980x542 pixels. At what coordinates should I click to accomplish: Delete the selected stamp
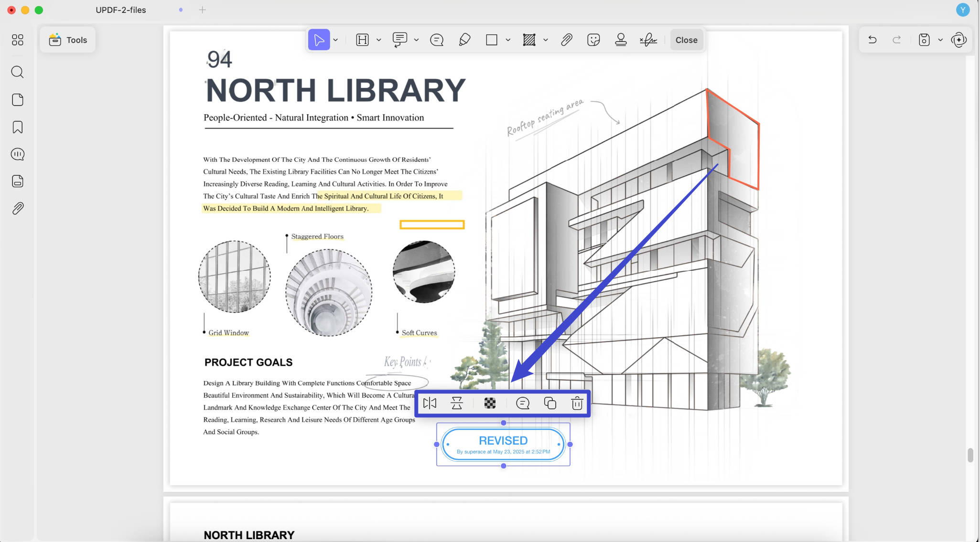tap(577, 404)
